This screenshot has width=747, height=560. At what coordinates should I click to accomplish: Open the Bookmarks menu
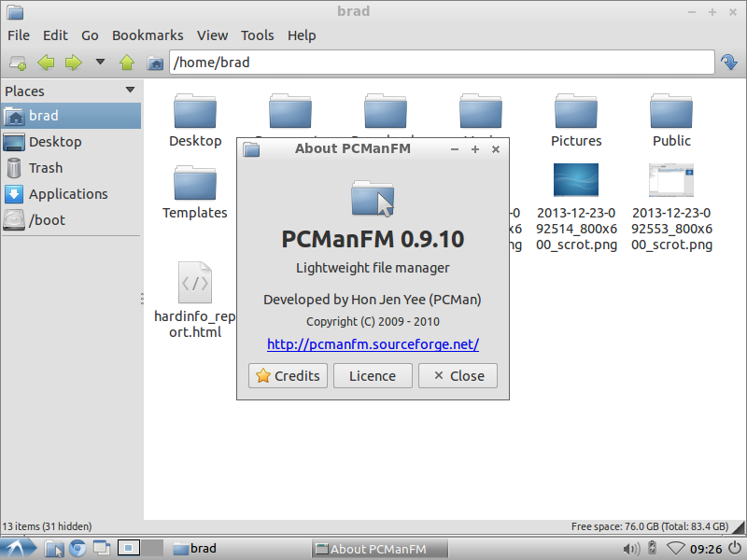click(148, 35)
